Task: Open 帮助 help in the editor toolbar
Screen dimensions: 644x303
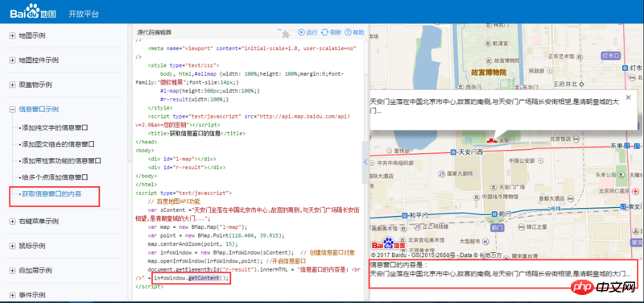Action: [x=354, y=32]
